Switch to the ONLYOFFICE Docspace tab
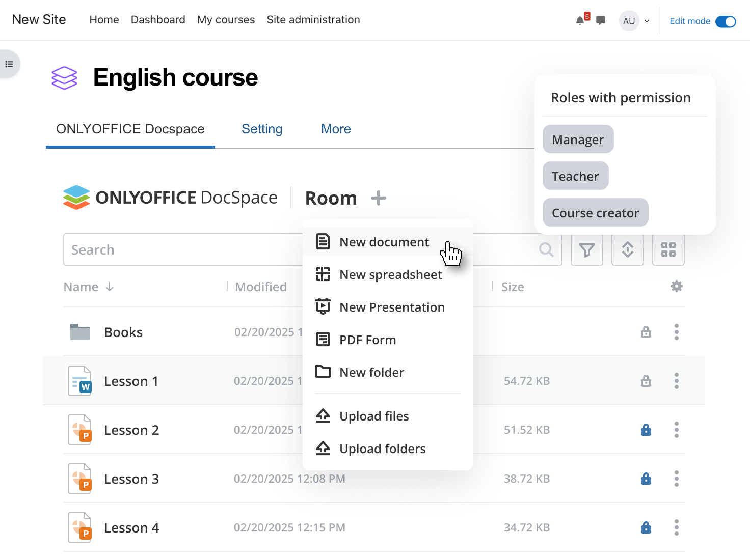 click(130, 129)
